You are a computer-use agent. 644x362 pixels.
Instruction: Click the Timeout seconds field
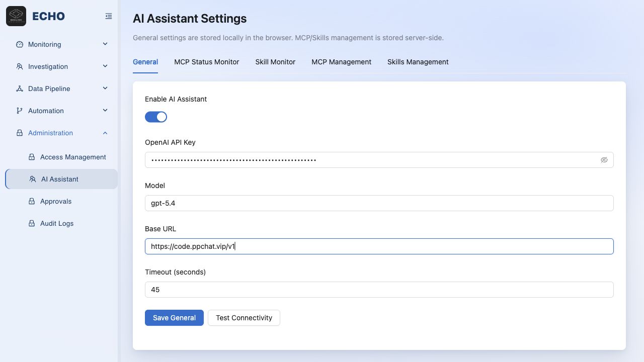pyautogui.click(x=379, y=290)
